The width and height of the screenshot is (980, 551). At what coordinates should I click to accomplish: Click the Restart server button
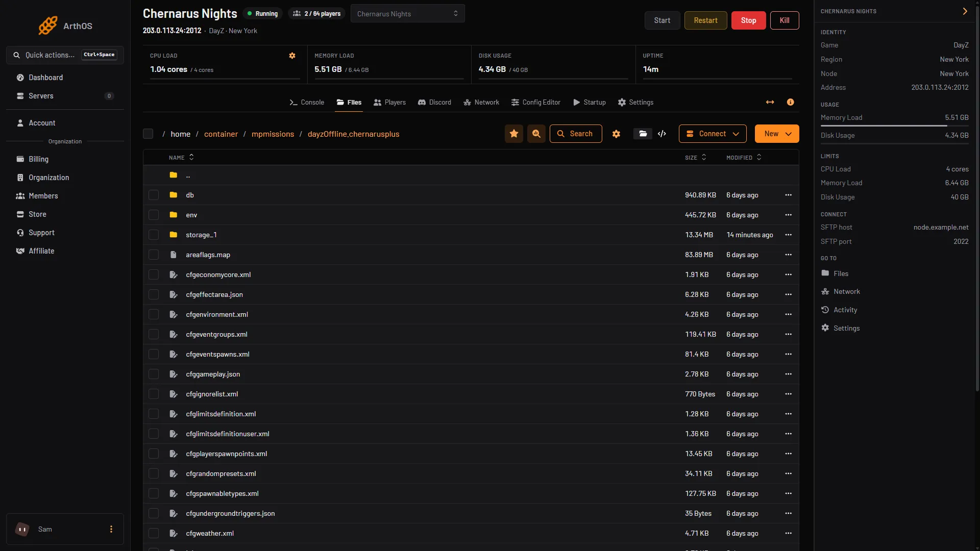point(705,20)
